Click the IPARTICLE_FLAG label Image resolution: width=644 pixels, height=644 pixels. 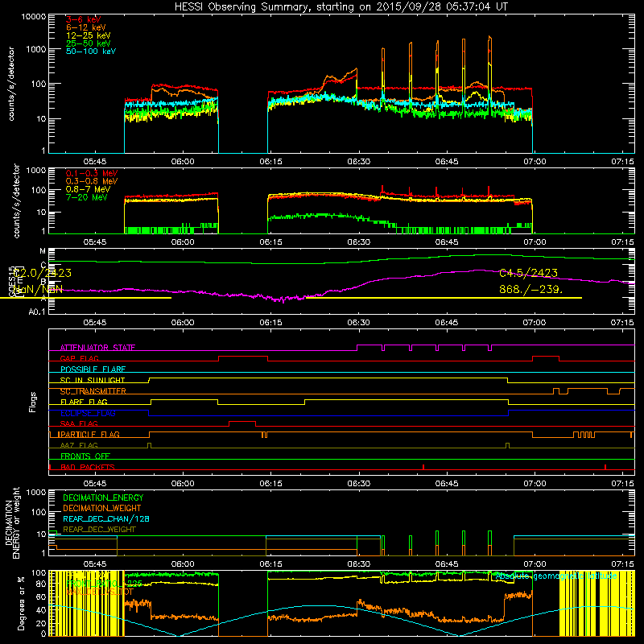pos(89,435)
